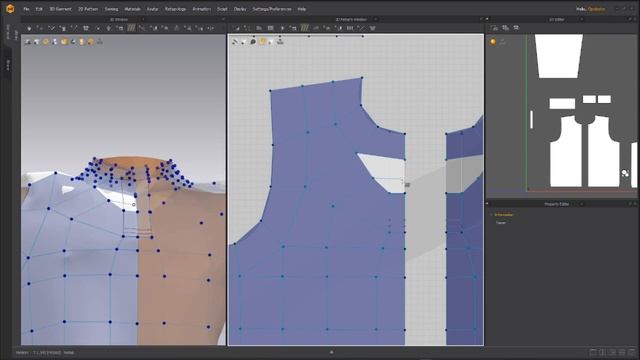Screen dimensions: 640x360
Task: Click the Marvelous Designer logo icon
Action: (x=10, y=9)
